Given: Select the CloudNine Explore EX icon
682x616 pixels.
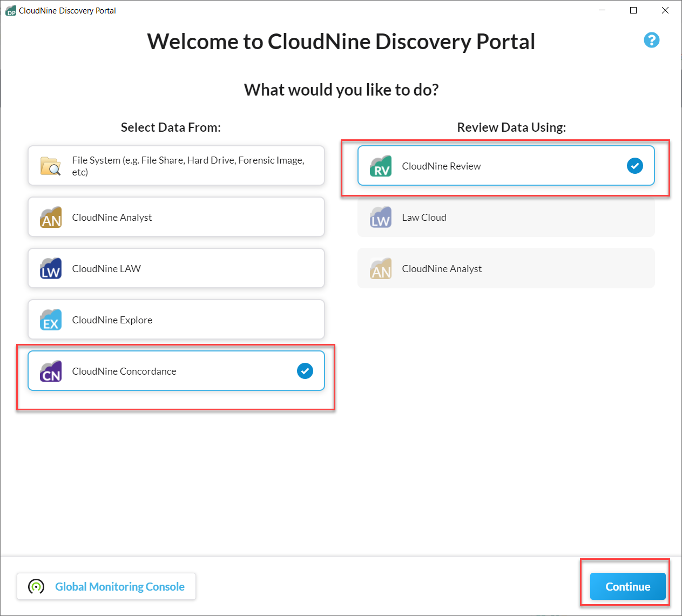Looking at the screenshot, I should (x=50, y=320).
